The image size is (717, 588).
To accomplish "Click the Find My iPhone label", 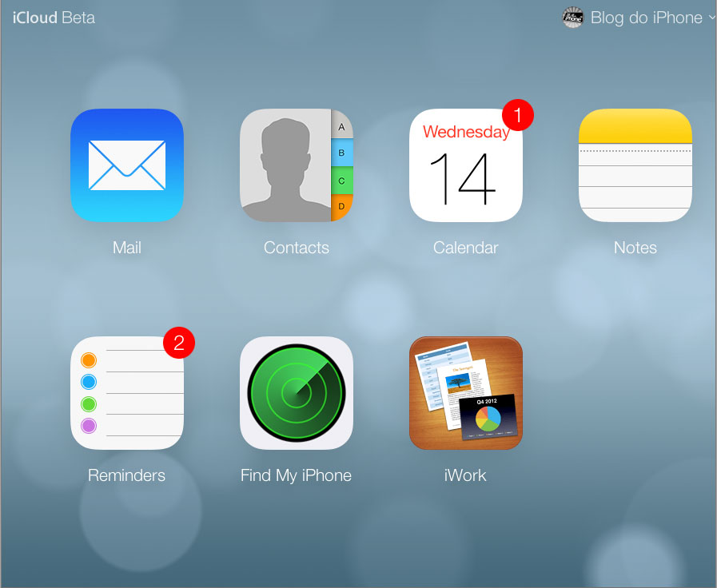I will [297, 476].
